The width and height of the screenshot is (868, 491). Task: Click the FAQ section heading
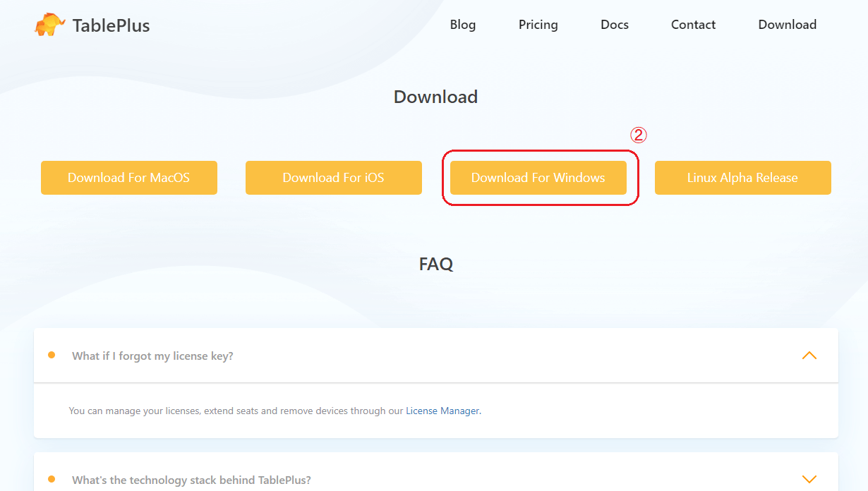tap(436, 264)
